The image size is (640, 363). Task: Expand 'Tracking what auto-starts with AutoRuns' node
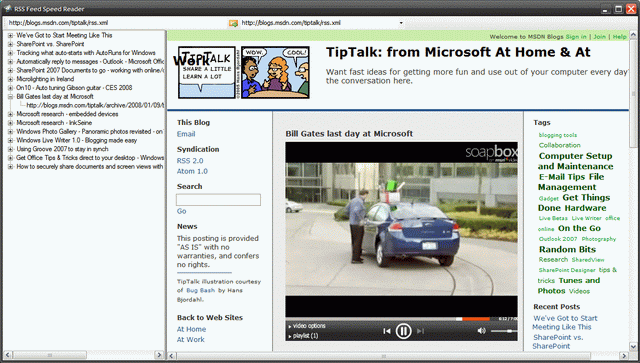pyautogui.click(x=10, y=53)
